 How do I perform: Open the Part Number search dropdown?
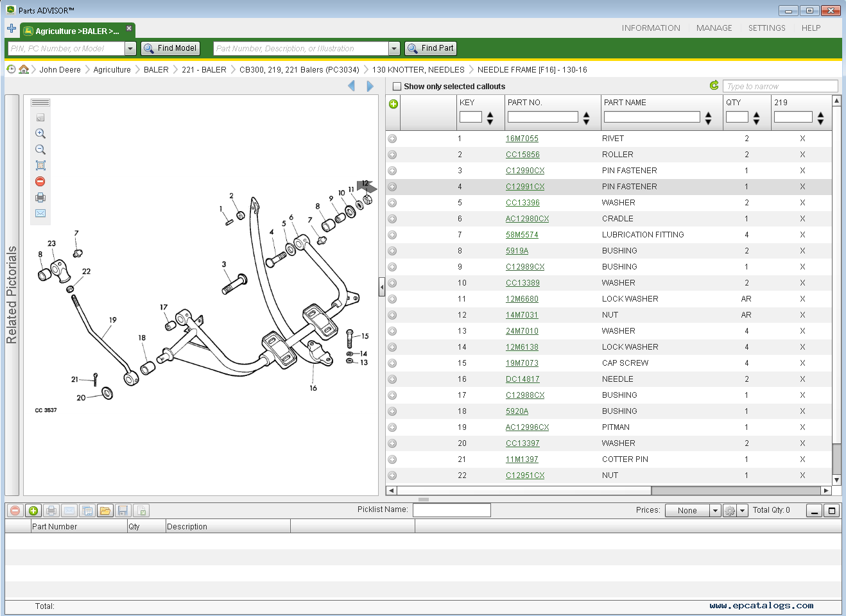coord(394,49)
